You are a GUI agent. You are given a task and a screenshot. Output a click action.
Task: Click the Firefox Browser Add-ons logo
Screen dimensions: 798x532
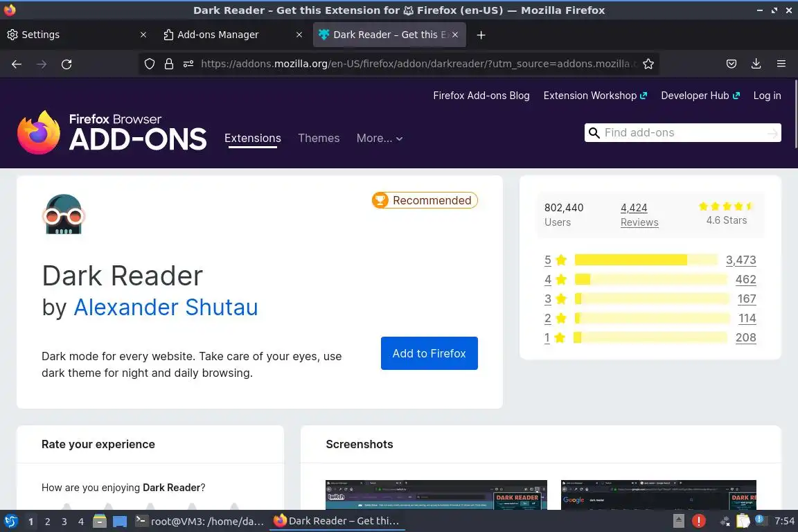coord(112,132)
